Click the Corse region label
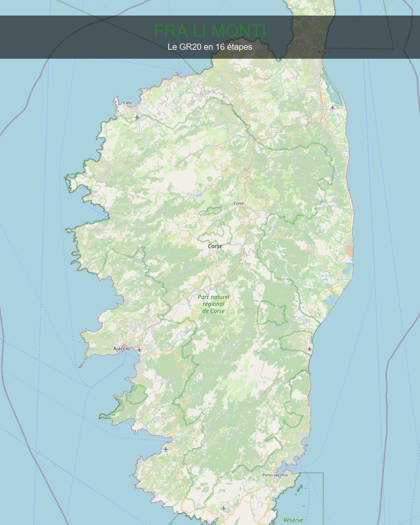 pyautogui.click(x=215, y=246)
